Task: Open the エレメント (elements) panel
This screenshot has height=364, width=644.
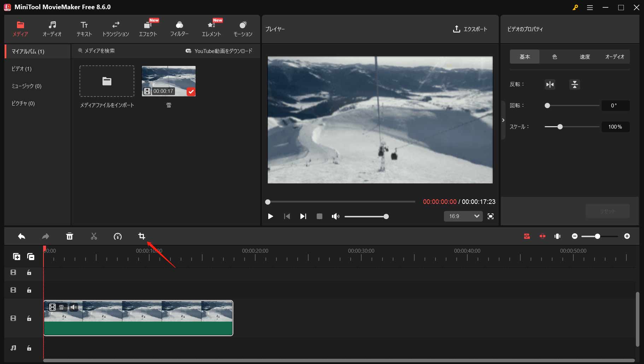Action: (x=211, y=28)
